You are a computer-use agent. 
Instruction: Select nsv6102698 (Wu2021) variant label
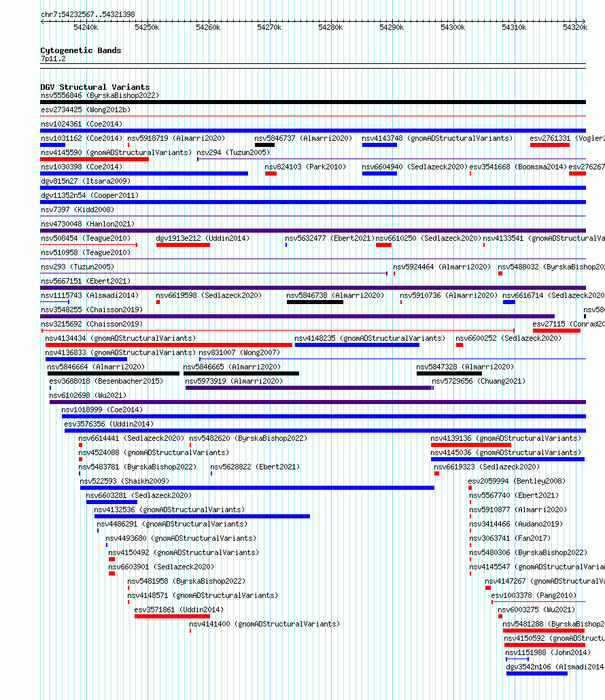pyautogui.click(x=88, y=395)
